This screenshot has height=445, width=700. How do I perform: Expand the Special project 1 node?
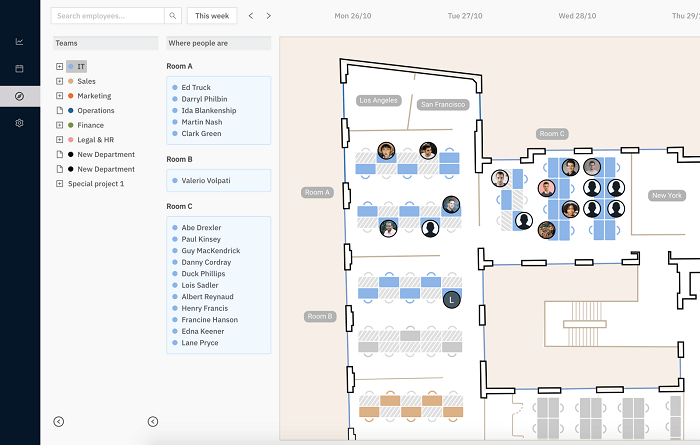(60, 184)
